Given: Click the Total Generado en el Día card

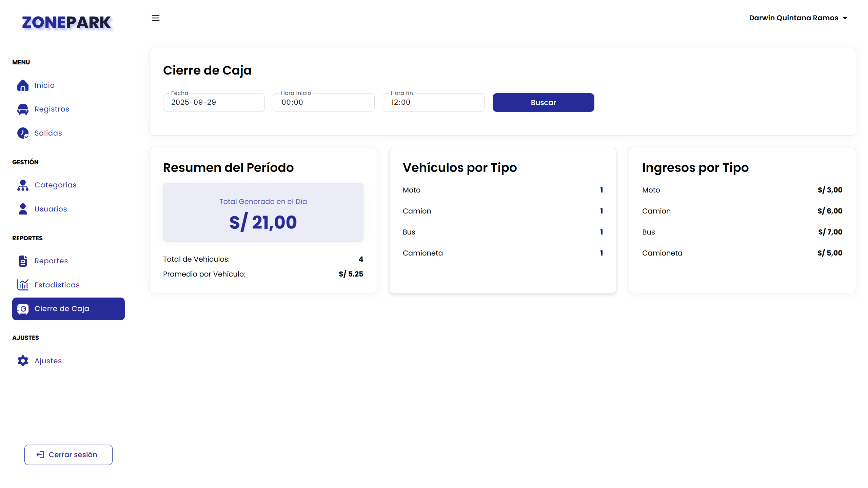Looking at the screenshot, I should tap(263, 212).
